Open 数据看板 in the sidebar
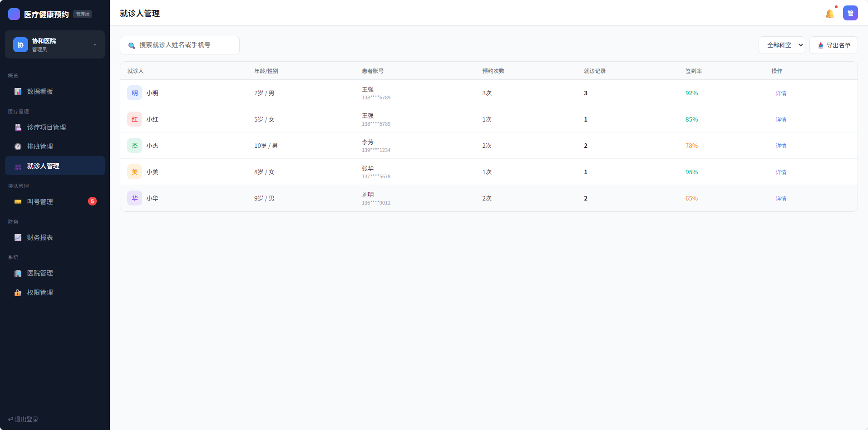 (40, 92)
